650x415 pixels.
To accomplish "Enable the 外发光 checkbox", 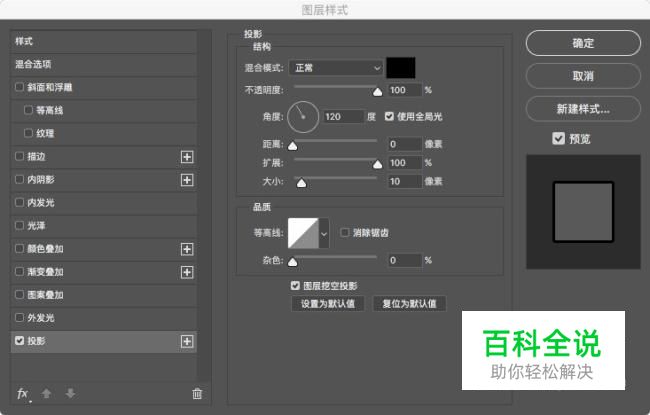I will [x=19, y=318].
